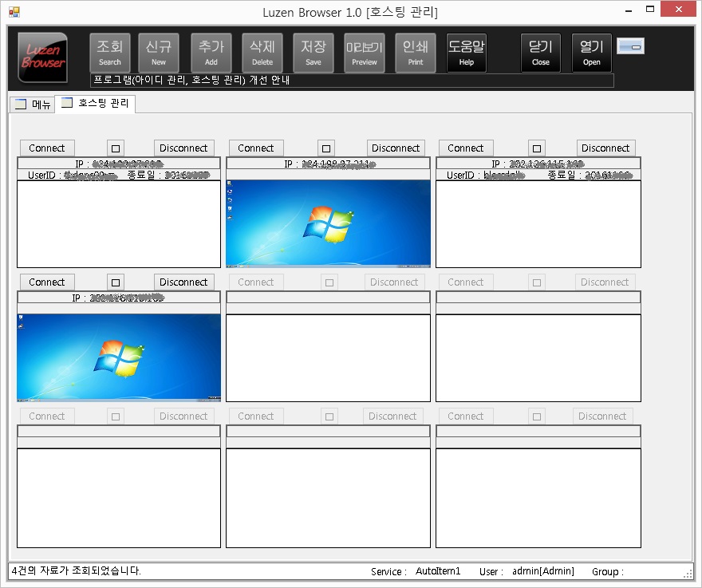Viewport: 702px width, 588px height.
Task: Toggle the small square box in first panel
Action: [x=116, y=148]
